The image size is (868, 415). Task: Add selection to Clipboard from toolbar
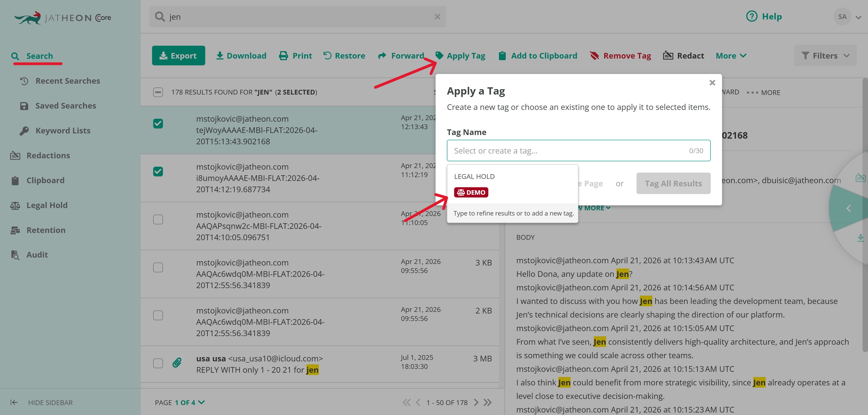538,56
